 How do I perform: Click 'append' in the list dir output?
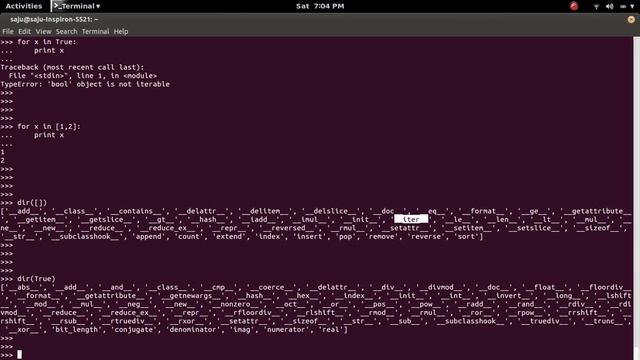149,236
